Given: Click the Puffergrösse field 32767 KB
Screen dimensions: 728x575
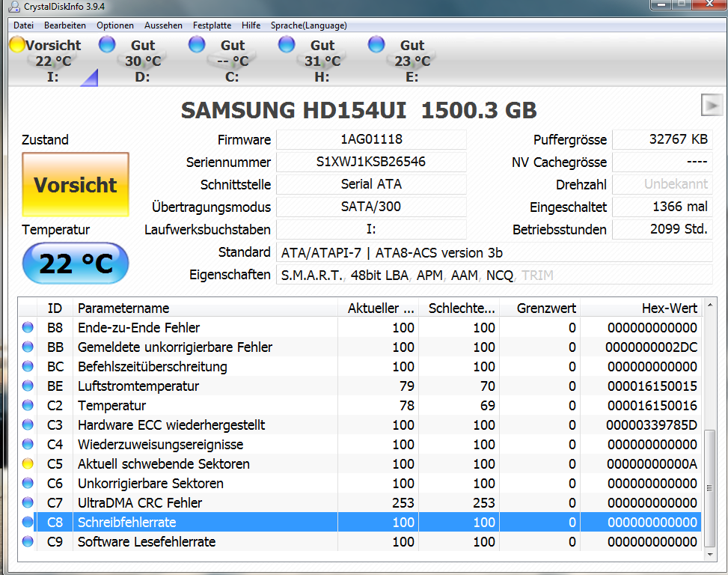Looking at the screenshot, I should [663, 139].
